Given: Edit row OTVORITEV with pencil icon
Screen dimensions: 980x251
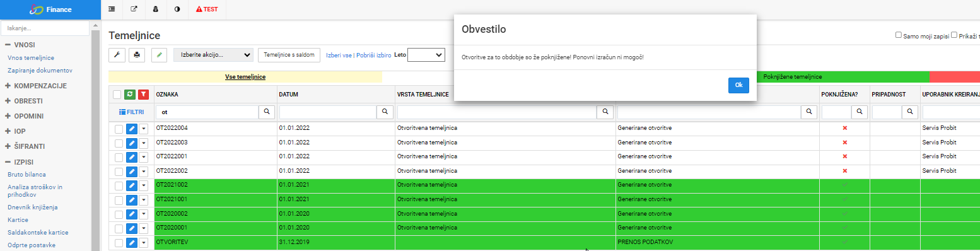Looking at the screenshot, I should (x=132, y=243).
